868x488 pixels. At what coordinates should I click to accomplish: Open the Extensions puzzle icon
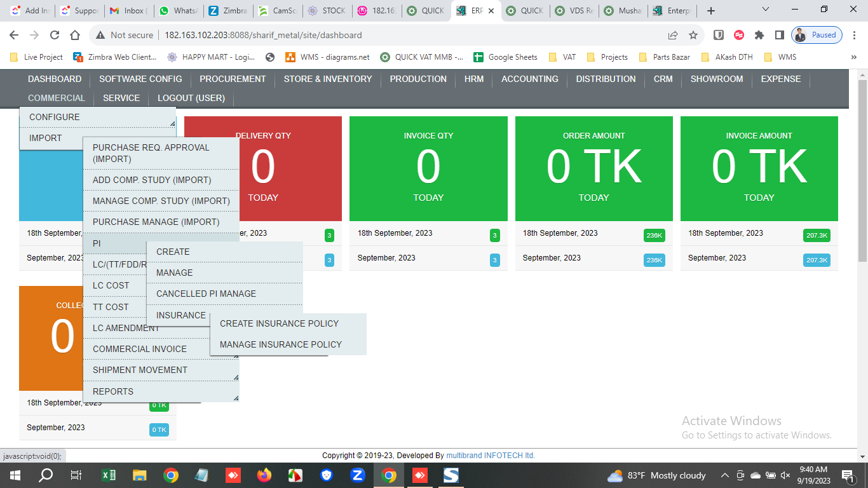[x=759, y=35]
